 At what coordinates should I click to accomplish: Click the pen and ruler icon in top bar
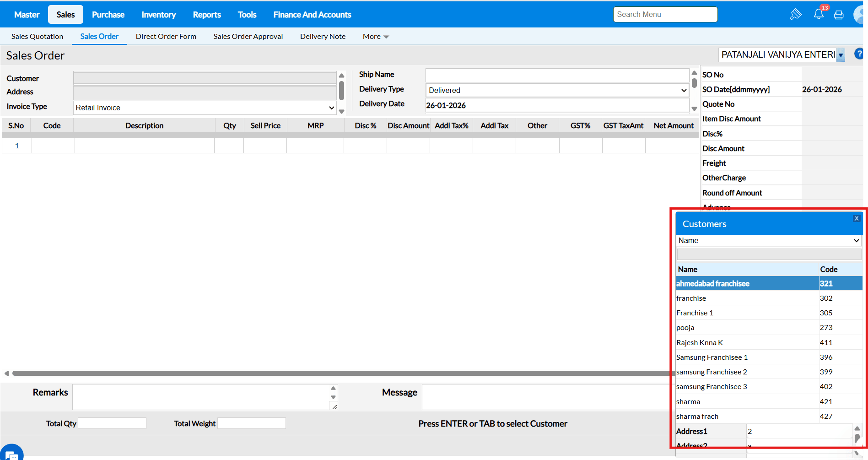coord(796,14)
